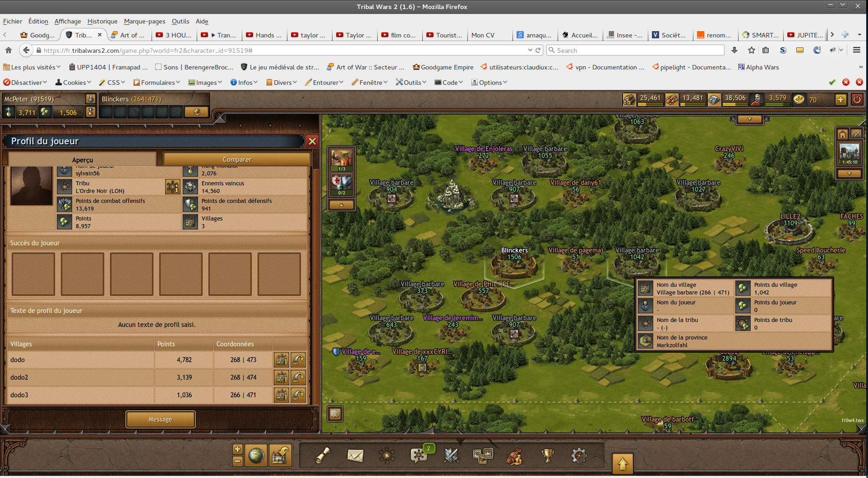Select the building queue house tab
Viewport: 868px width, 478px height.
point(843,134)
